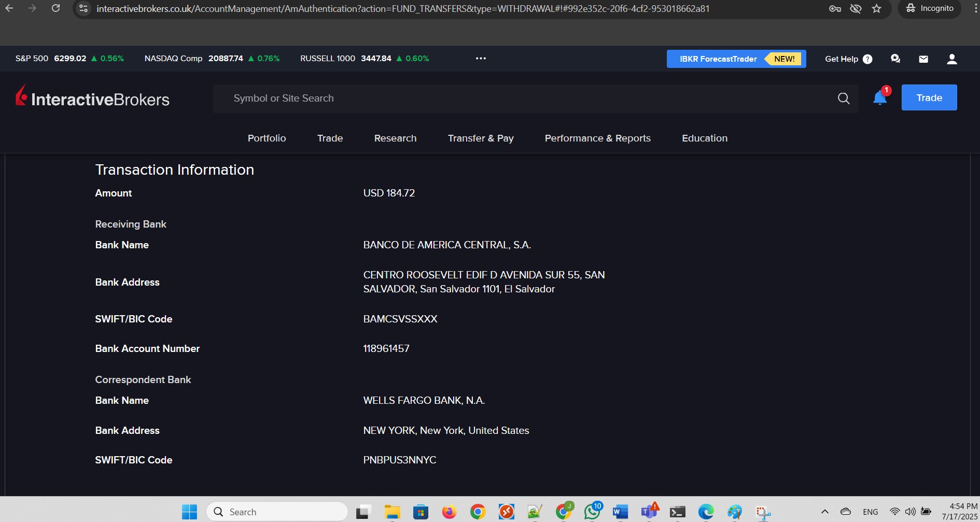Open Snipping Tool from the taskbar

(763, 512)
